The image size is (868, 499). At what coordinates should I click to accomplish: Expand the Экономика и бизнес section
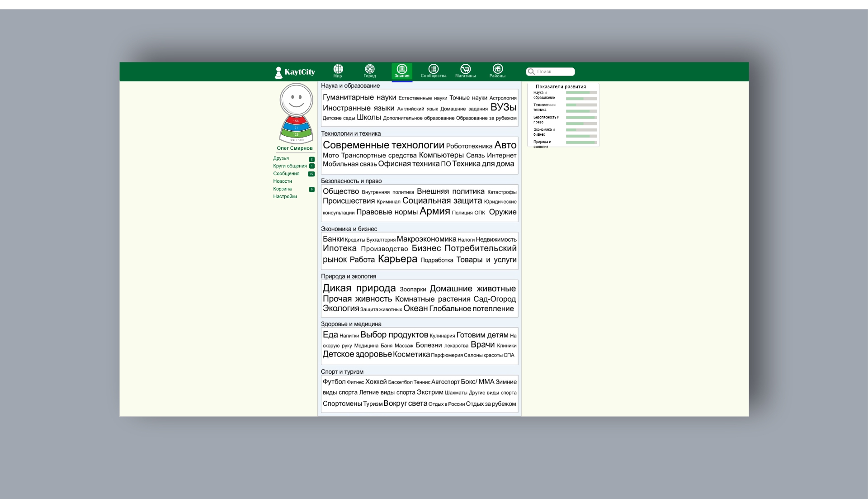(349, 228)
